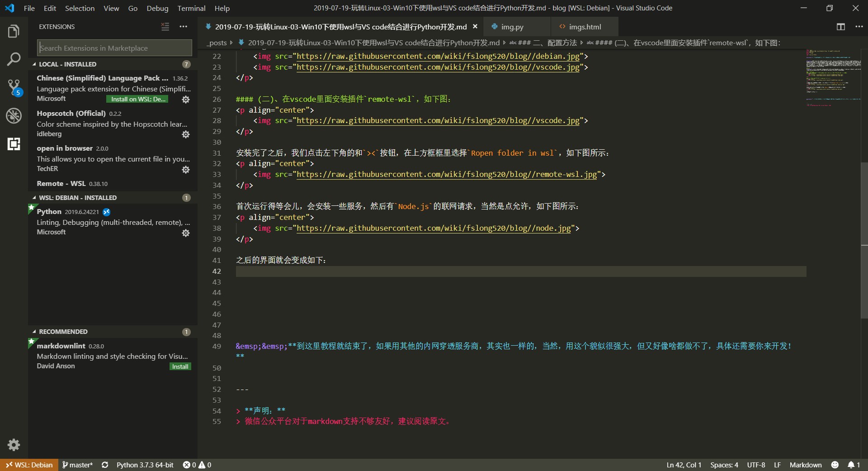Open gear menu for Hopscotch extension
868x471 pixels.
[x=186, y=134]
